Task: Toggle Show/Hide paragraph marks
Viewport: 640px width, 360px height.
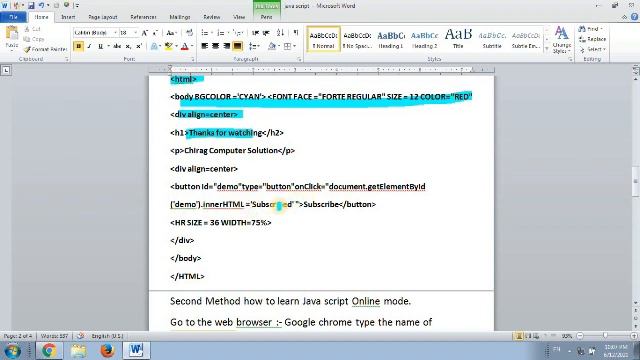Action: pyautogui.click(x=296, y=33)
